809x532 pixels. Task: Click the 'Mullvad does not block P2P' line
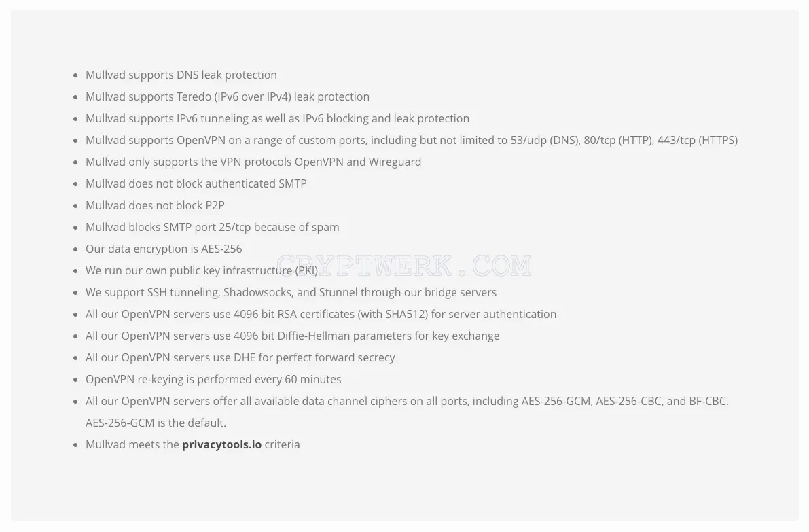(155, 205)
